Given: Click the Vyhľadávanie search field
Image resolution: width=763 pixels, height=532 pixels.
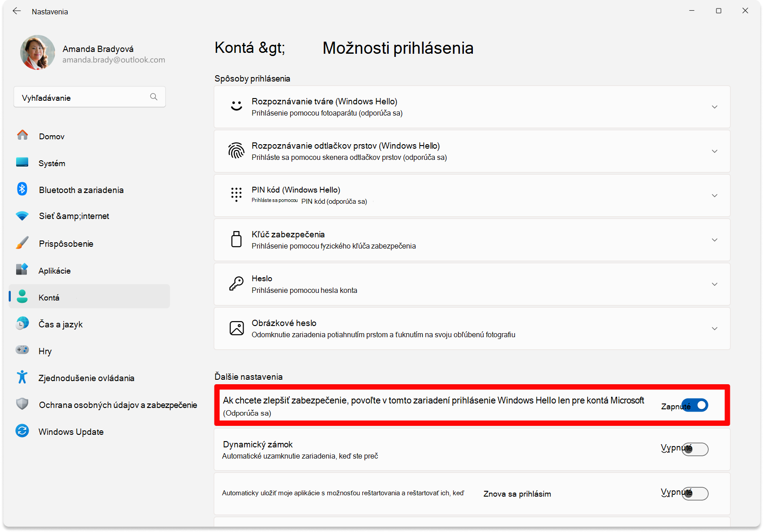Looking at the screenshot, I should [x=90, y=97].
